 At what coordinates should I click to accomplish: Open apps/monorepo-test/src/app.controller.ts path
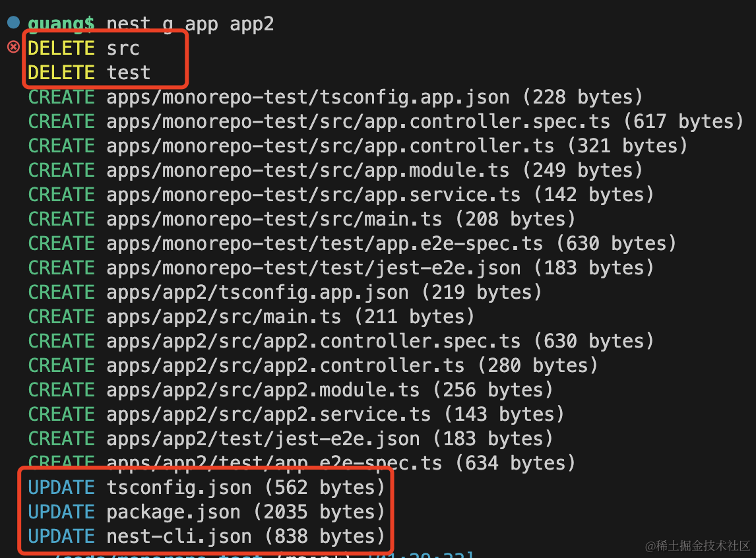tap(331, 146)
